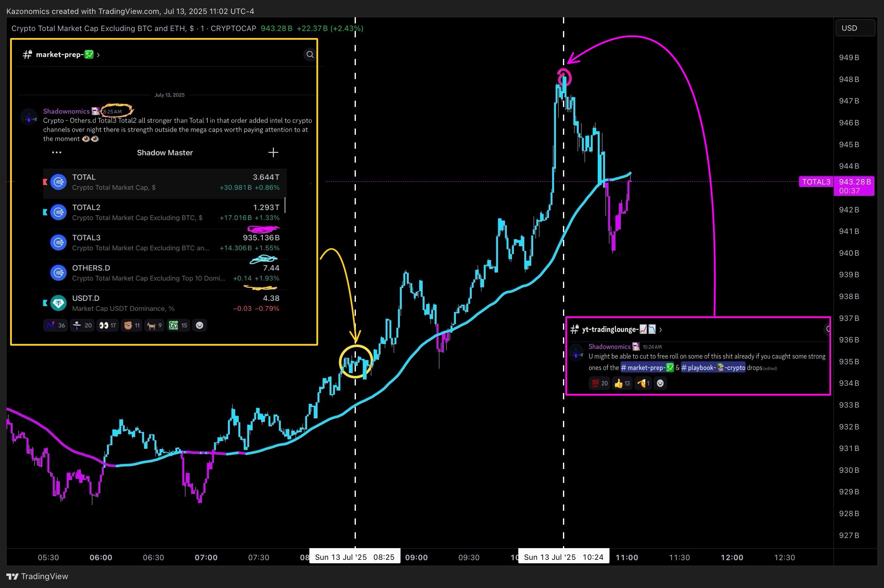Click the 08:25 date label on time axis

(355, 557)
